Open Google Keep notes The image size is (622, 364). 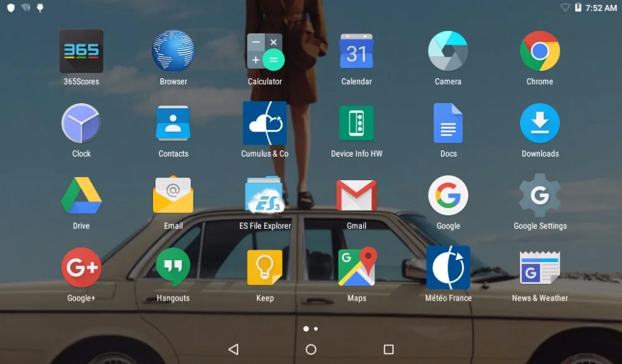tap(265, 268)
